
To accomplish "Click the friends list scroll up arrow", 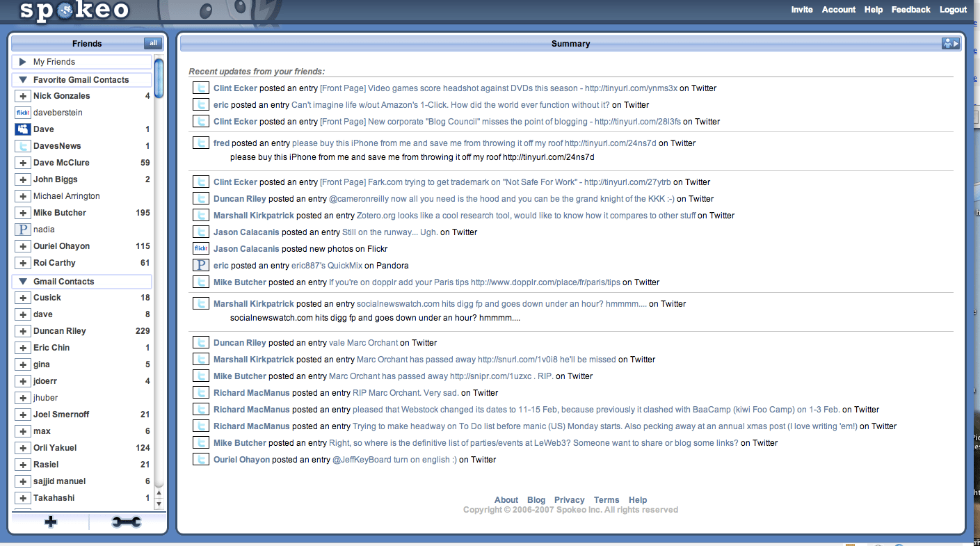I will pos(159,492).
